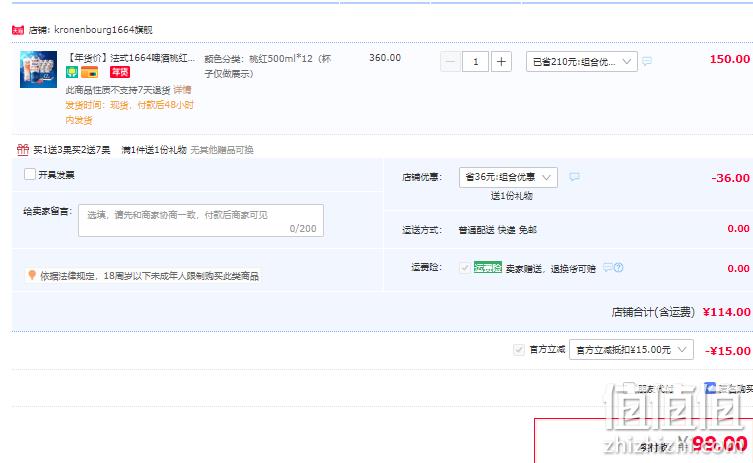This screenshot has height=463, width=753.
Task: Open the 1664 beer product thumbnail
Action: 38,69
